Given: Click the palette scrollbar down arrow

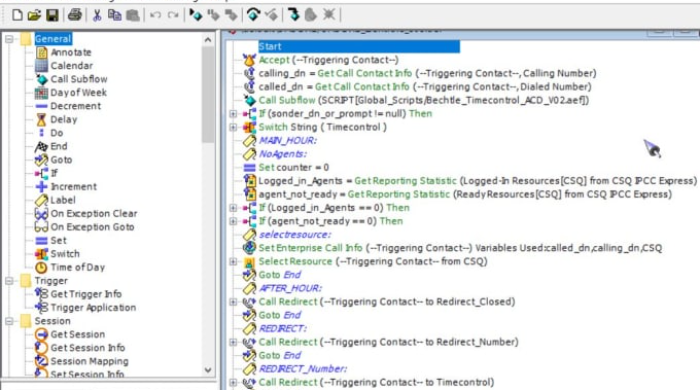Looking at the screenshot, I should coord(208,370).
